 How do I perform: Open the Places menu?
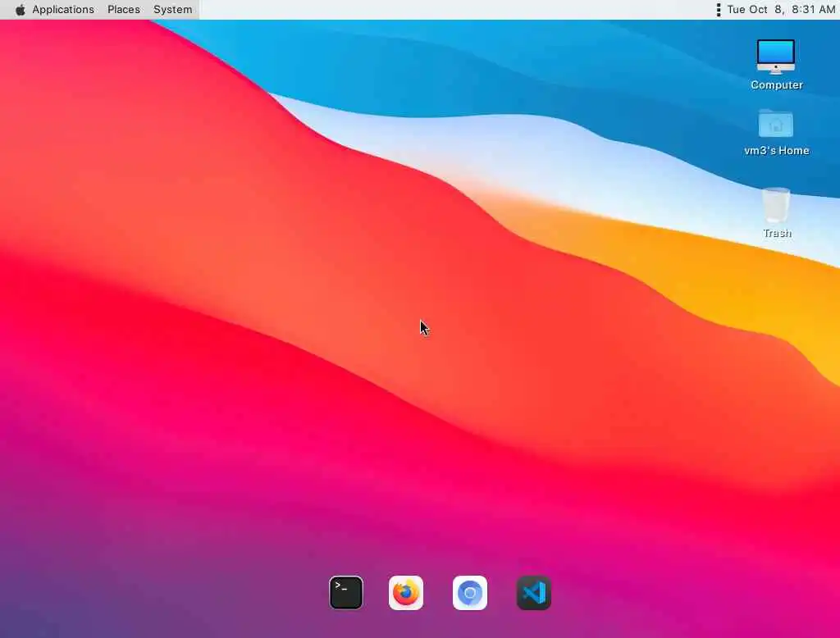point(124,10)
